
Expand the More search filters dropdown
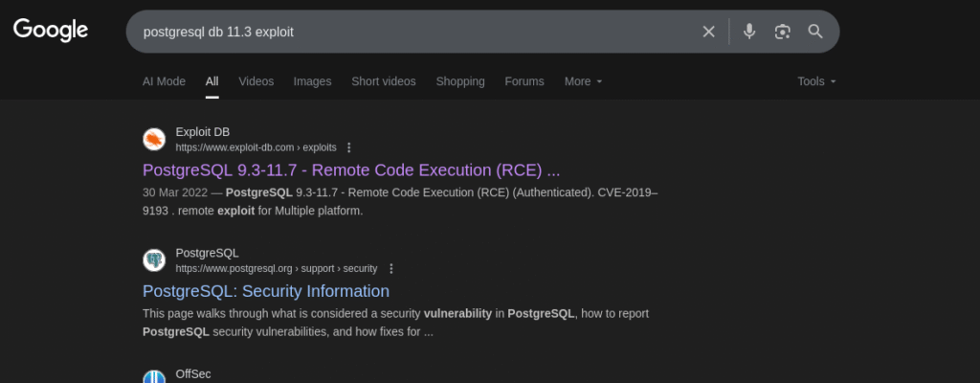pos(583,81)
